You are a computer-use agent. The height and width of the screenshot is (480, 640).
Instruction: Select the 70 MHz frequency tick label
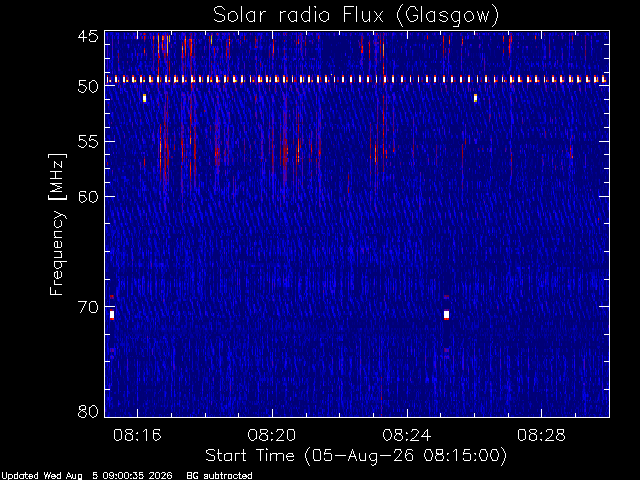point(88,307)
